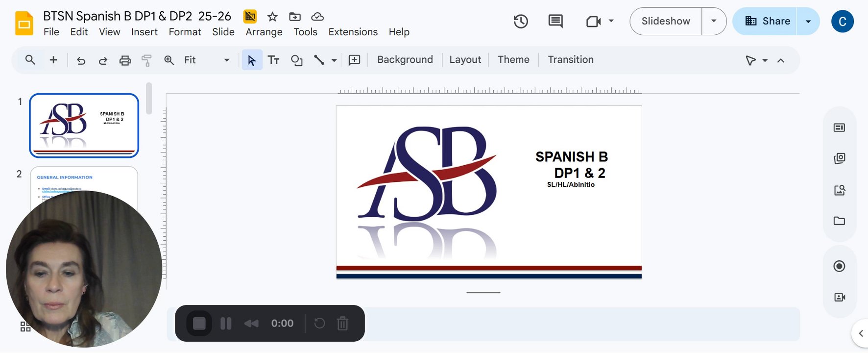
Task: Open the Slide menu
Action: [x=223, y=32]
